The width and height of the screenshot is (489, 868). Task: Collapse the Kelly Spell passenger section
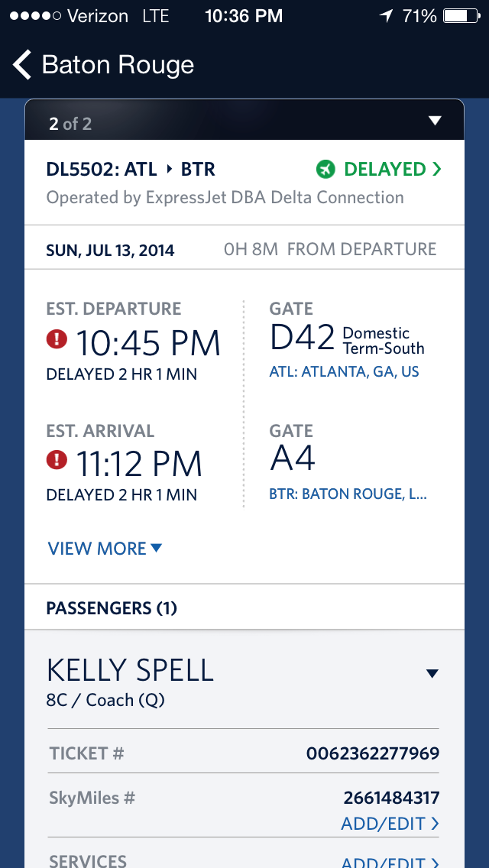pyautogui.click(x=432, y=673)
